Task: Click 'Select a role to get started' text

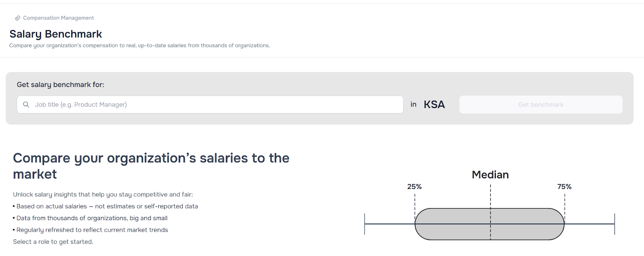Action: point(53,242)
